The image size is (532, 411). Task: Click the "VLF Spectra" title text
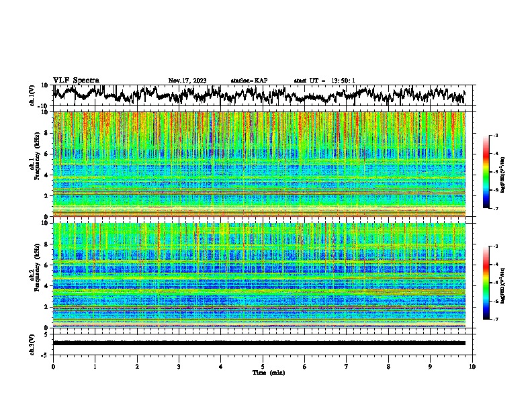click(76, 80)
